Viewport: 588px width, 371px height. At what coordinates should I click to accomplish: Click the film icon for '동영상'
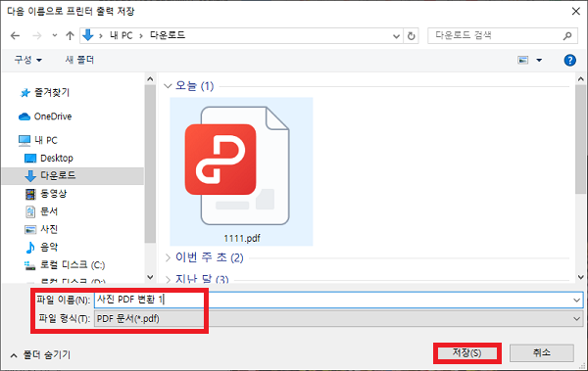point(30,194)
